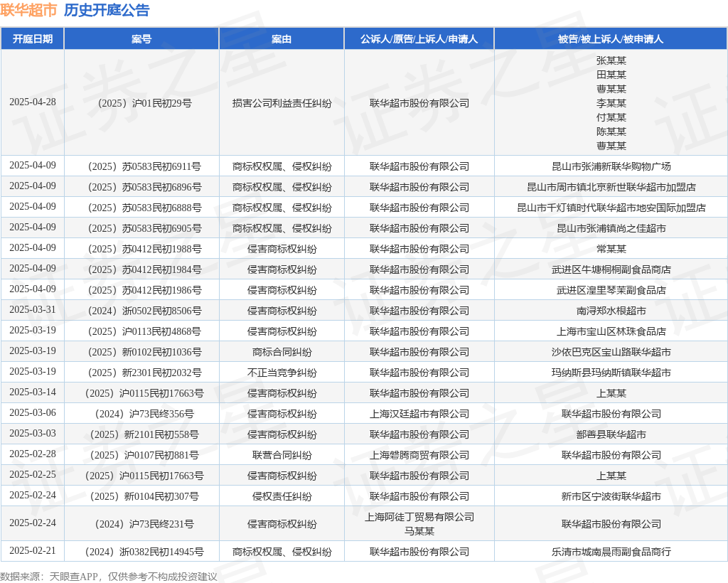Click defendant 付某某

click(x=611, y=117)
